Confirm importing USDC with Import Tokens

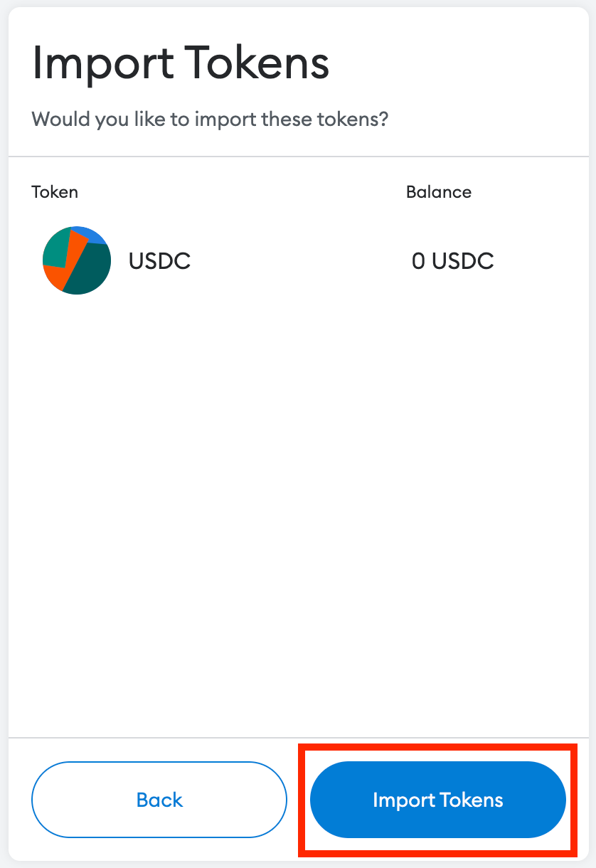(437, 800)
